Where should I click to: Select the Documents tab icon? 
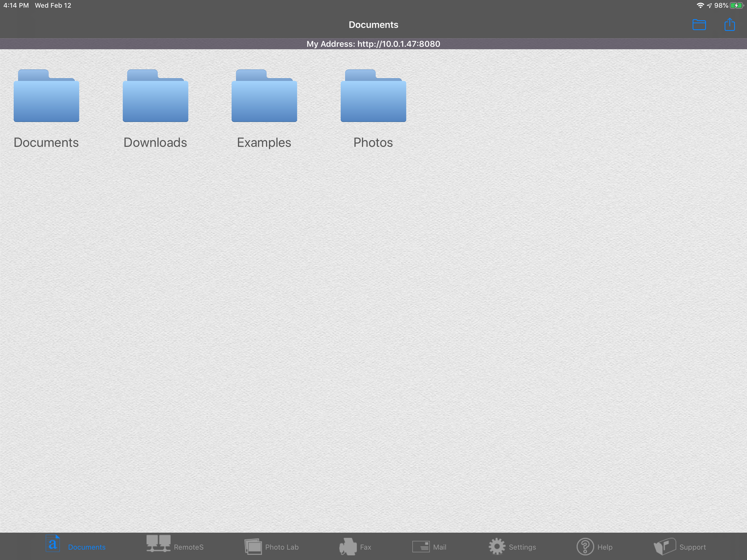(53, 543)
